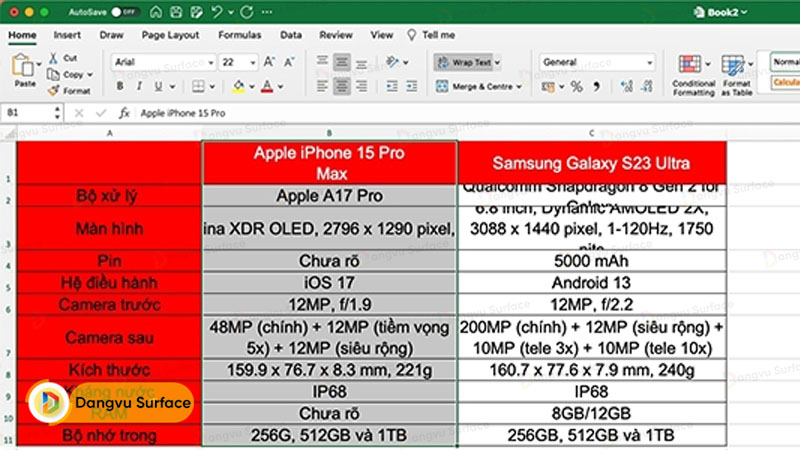Toggle the AutoSave switch
Image resolution: width=800 pixels, height=450 pixels.
pos(125,12)
